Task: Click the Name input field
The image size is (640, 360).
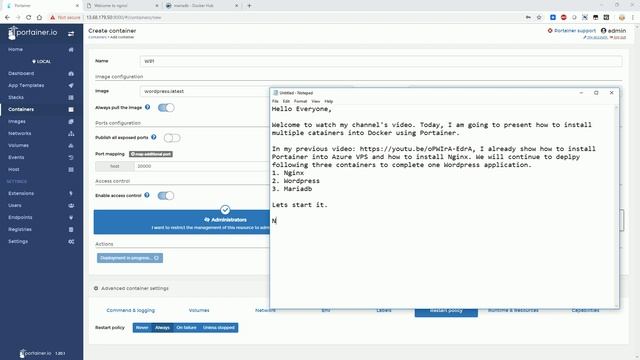Action: coord(381,61)
